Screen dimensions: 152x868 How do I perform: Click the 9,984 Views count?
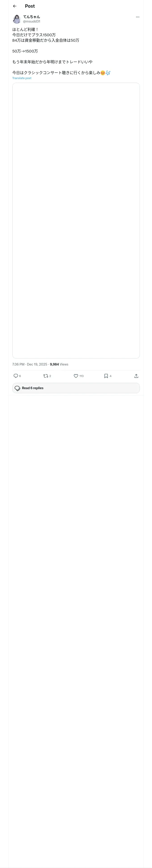coord(59,364)
